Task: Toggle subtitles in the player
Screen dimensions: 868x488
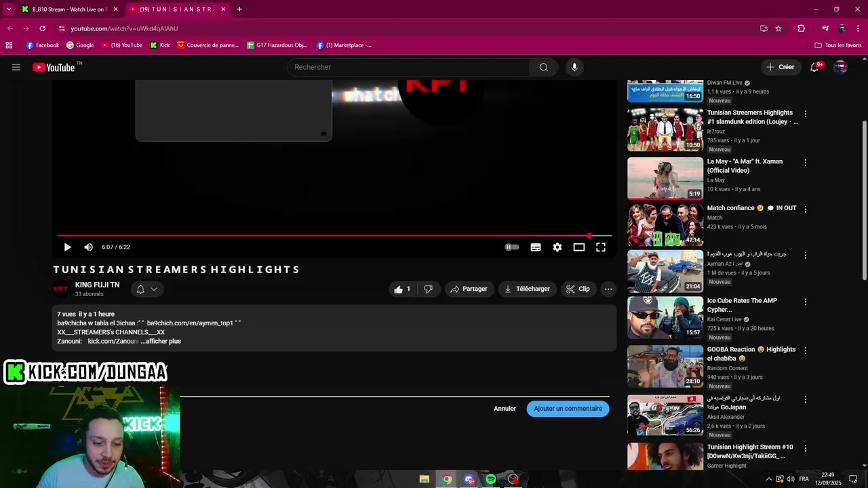Action: pyautogui.click(x=536, y=247)
